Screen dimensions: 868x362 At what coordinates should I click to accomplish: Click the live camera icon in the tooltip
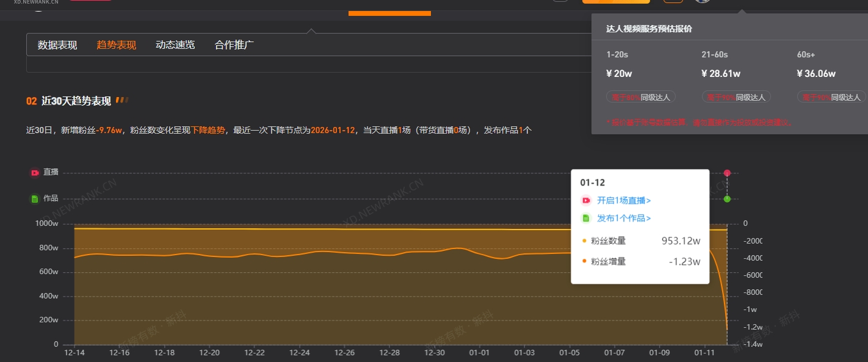586,200
